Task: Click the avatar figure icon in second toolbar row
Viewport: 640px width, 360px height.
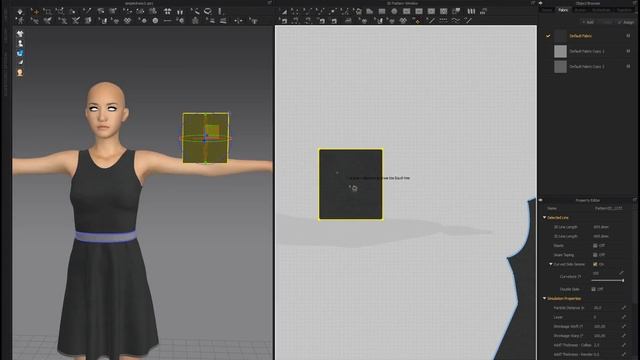Action: (x=20, y=20)
